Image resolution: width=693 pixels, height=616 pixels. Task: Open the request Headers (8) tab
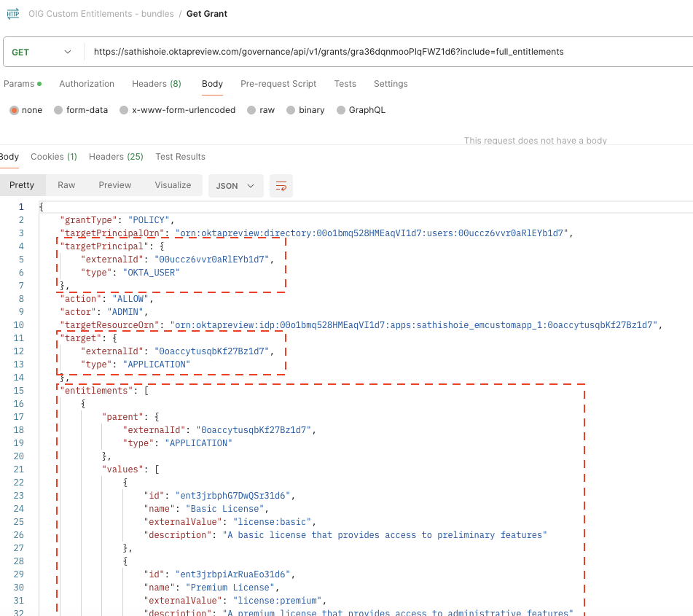coord(157,84)
